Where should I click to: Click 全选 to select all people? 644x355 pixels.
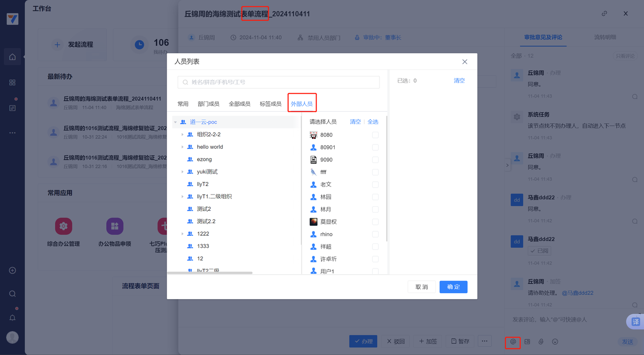(x=373, y=122)
